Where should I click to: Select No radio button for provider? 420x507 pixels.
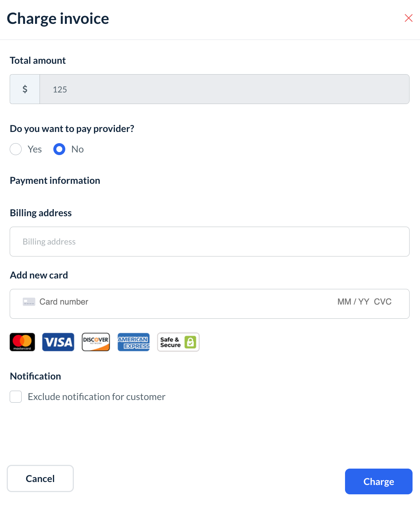59,149
